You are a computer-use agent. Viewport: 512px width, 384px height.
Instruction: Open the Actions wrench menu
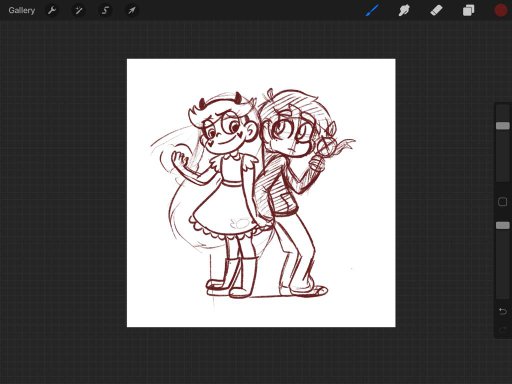(x=52, y=10)
